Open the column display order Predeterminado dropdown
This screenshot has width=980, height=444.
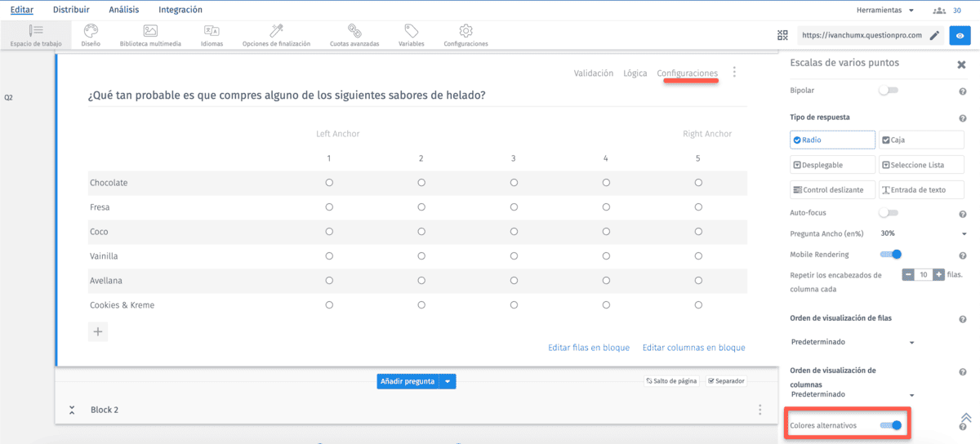coord(853,394)
